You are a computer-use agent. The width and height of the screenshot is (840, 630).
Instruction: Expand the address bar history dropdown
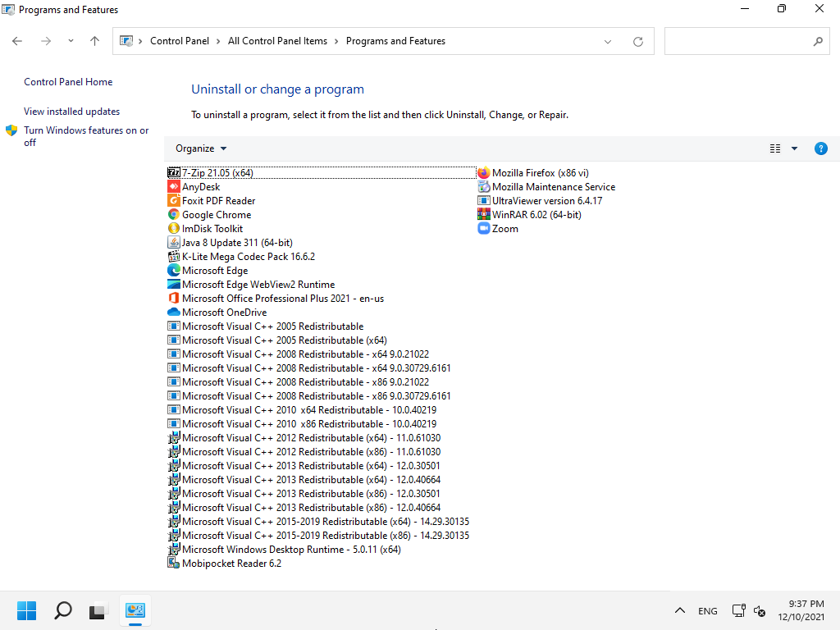click(x=608, y=41)
